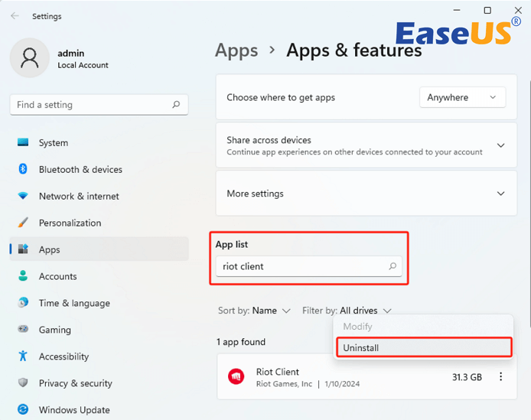This screenshot has height=420, width=531.
Task: Click the three-dot menu for Riot Client
Action: point(501,376)
